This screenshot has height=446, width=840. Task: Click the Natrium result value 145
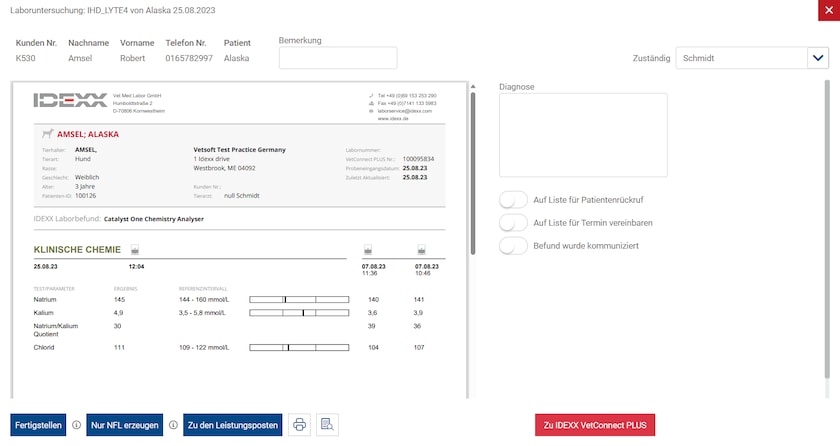click(119, 300)
